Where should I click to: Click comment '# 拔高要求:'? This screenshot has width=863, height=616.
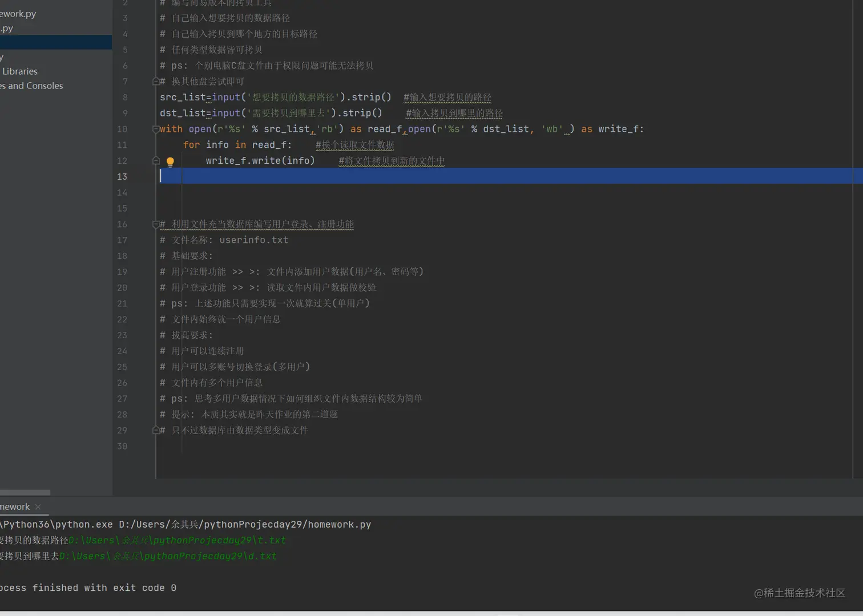[187, 335]
